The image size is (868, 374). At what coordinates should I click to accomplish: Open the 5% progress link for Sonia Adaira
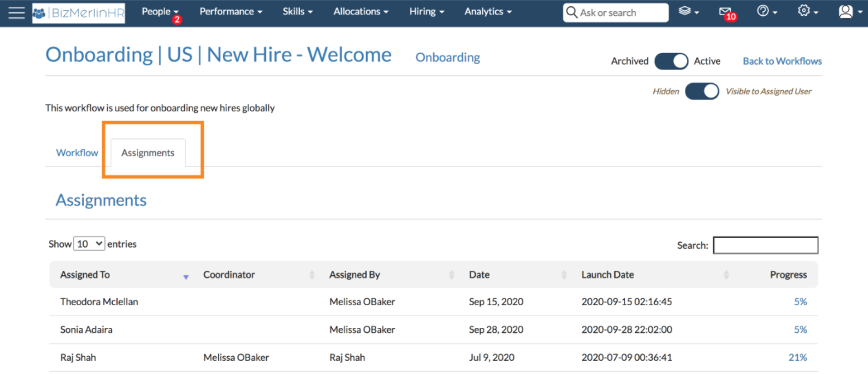800,329
